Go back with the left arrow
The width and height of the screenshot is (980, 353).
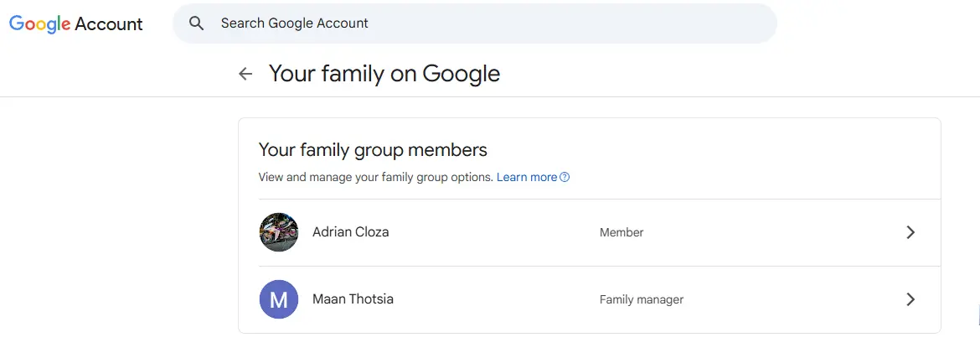[245, 74]
